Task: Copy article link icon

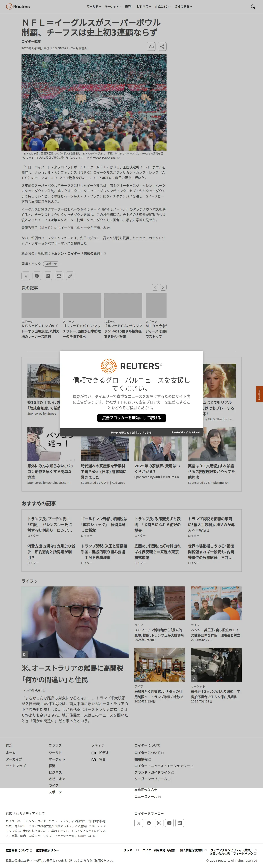Action: pyautogui.click(x=70, y=276)
